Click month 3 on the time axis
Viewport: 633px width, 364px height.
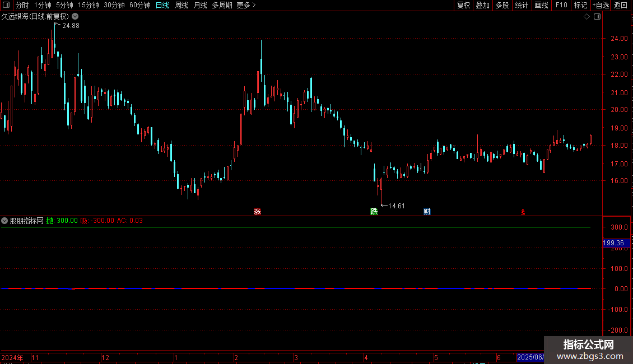[296, 357]
